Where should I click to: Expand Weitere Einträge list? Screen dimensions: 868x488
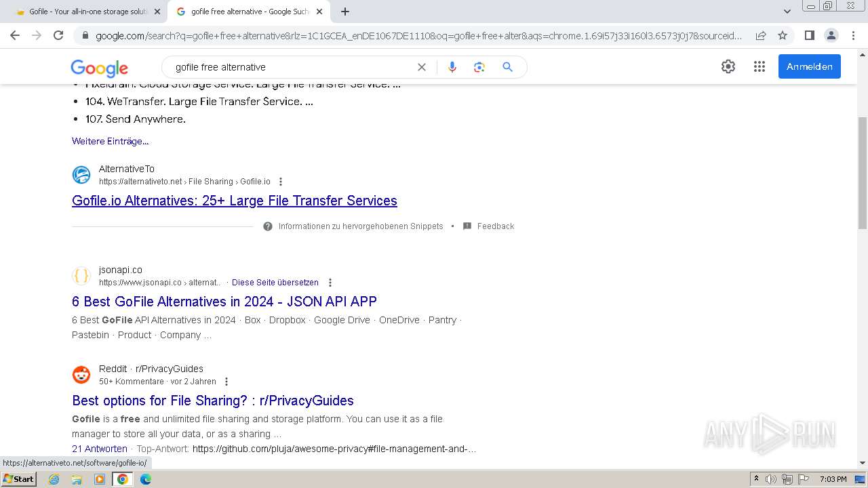tap(110, 141)
